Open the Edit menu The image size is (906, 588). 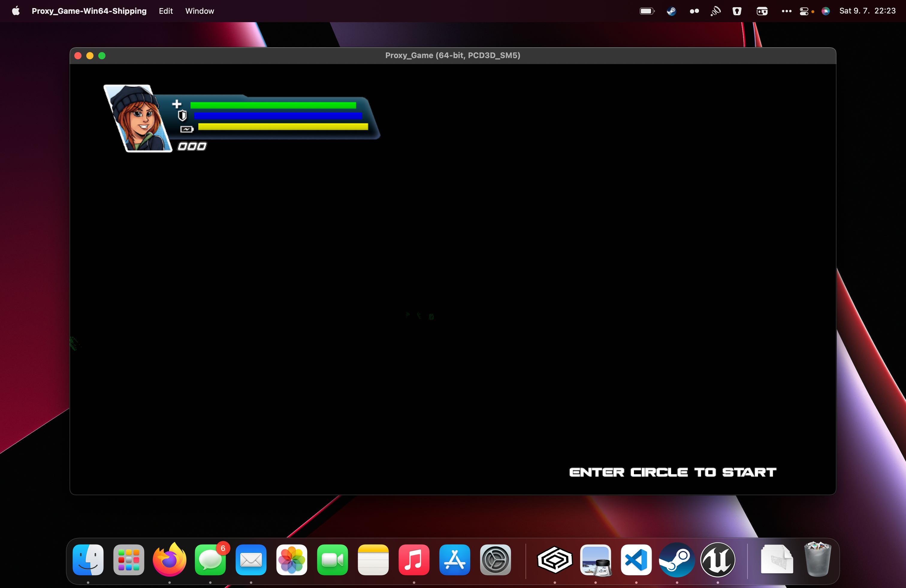point(166,11)
